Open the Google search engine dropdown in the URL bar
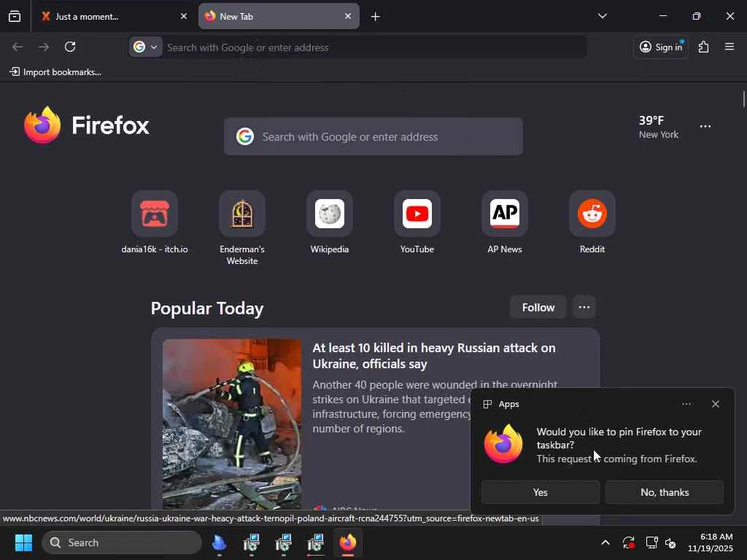 tap(145, 47)
